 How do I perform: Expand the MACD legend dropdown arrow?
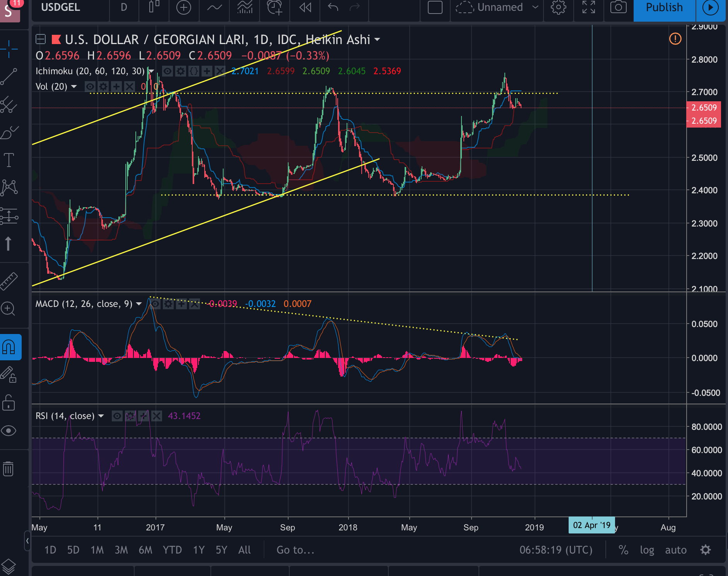click(x=139, y=304)
